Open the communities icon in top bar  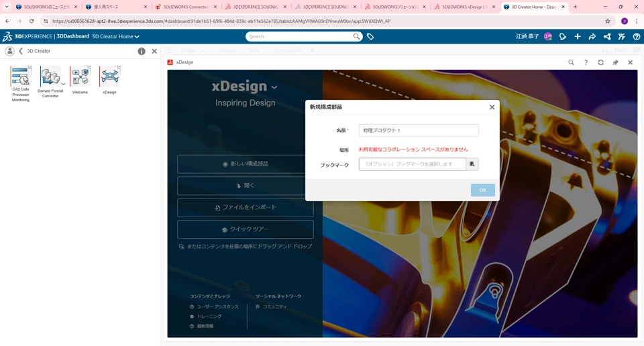pyautogui.click(x=622, y=36)
